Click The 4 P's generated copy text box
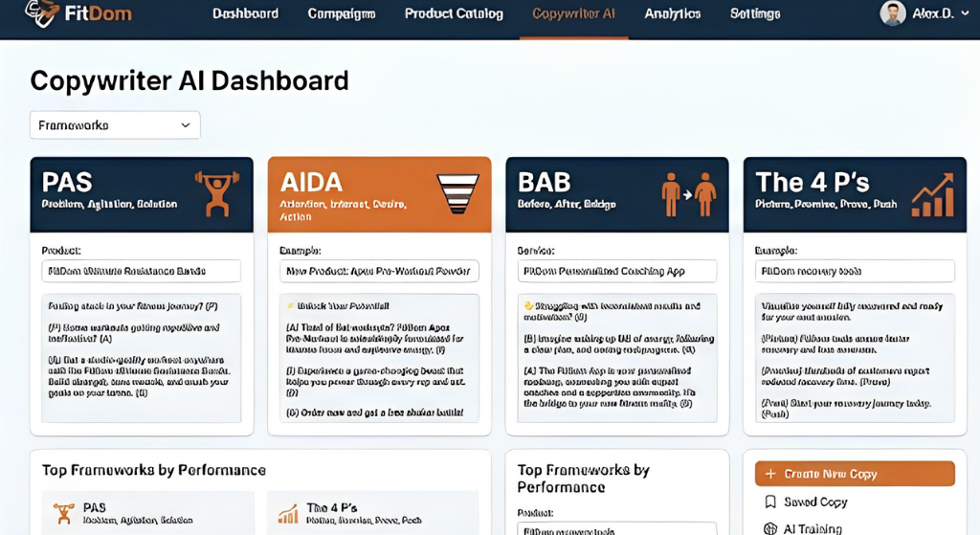Image resolution: width=980 pixels, height=535 pixels. (x=855, y=358)
